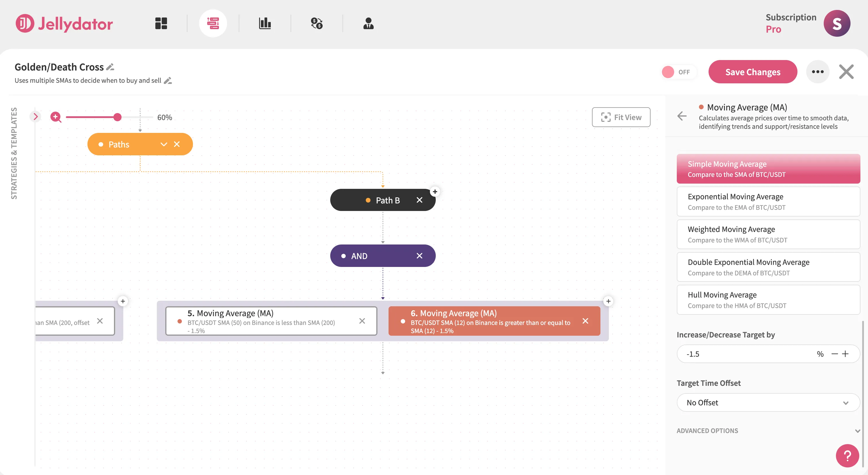Screen dimensions: 868x475
Task: Toggle the strategy OFF switch
Action: pyautogui.click(x=677, y=72)
